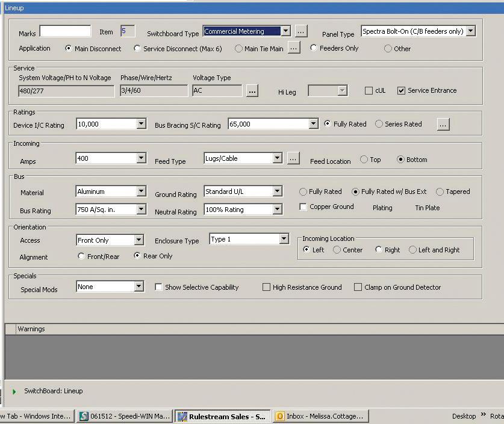504x424 pixels.
Task: Set Feed Location to Top
Action: click(364, 160)
